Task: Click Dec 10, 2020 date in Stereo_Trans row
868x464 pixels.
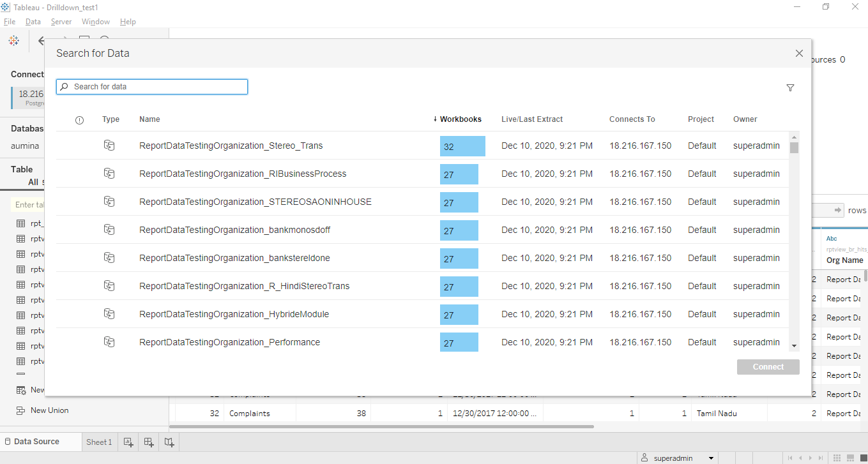Action: 547,146
